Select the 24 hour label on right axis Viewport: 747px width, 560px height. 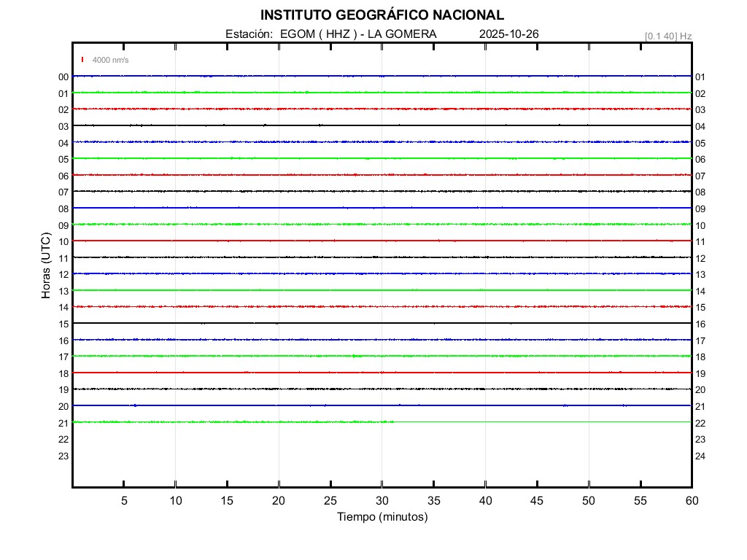click(x=700, y=456)
